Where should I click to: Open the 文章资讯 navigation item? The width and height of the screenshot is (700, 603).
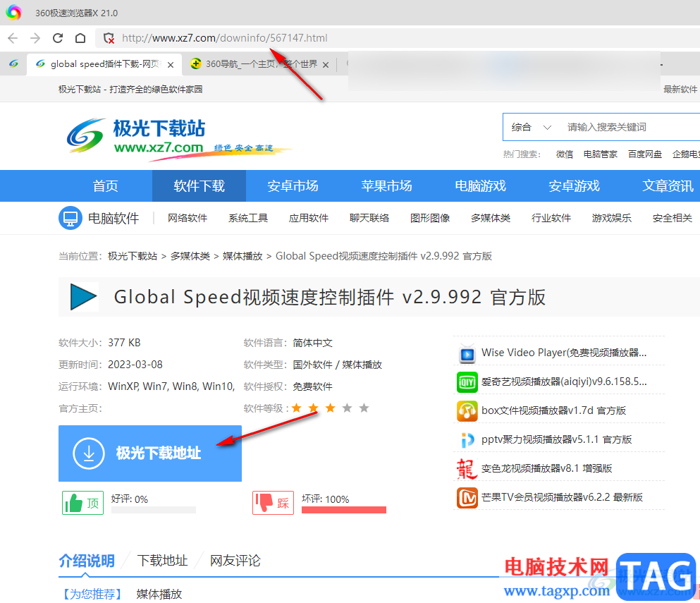pos(668,185)
